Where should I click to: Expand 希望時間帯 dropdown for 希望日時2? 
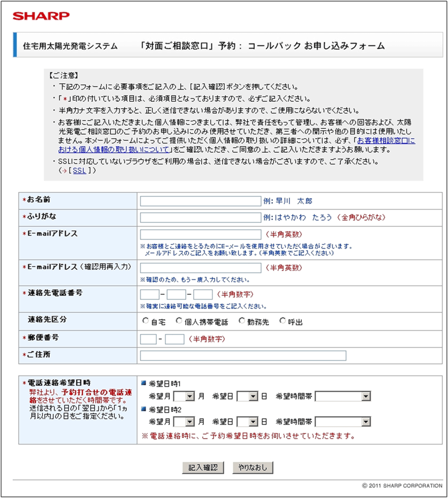343,422
